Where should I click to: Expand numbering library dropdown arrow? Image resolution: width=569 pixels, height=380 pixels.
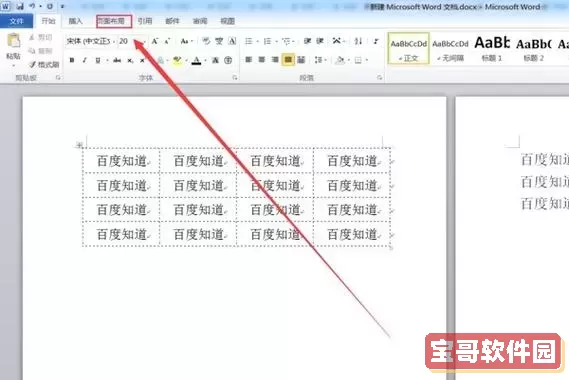tap(276, 41)
